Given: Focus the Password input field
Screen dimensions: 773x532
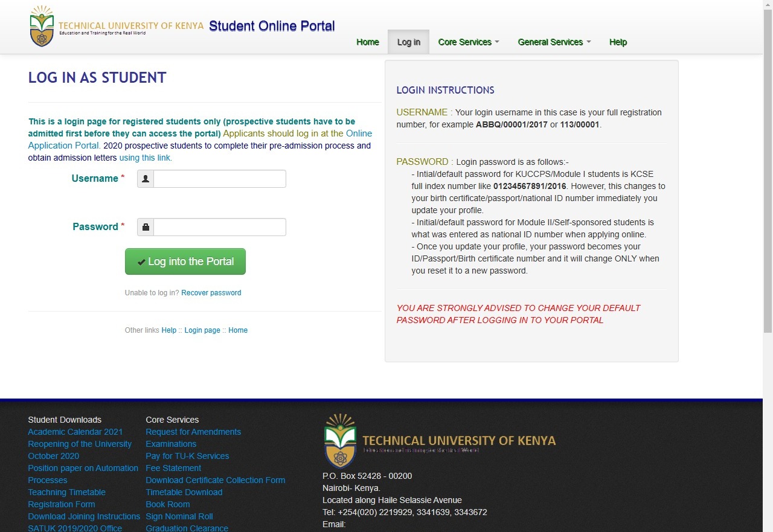Looking at the screenshot, I should pyautogui.click(x=220, y=227).
